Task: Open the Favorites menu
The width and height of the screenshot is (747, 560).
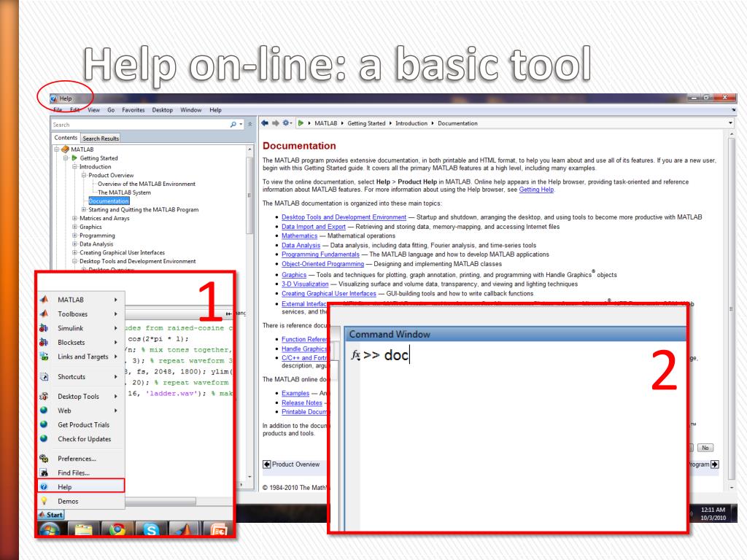Action: pyautogui.click(x=133, y=110)
